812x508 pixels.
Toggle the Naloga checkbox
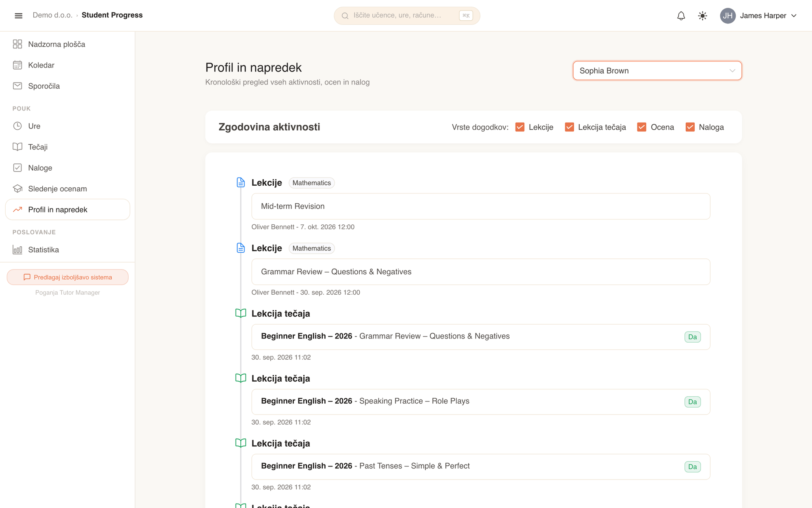690,127
